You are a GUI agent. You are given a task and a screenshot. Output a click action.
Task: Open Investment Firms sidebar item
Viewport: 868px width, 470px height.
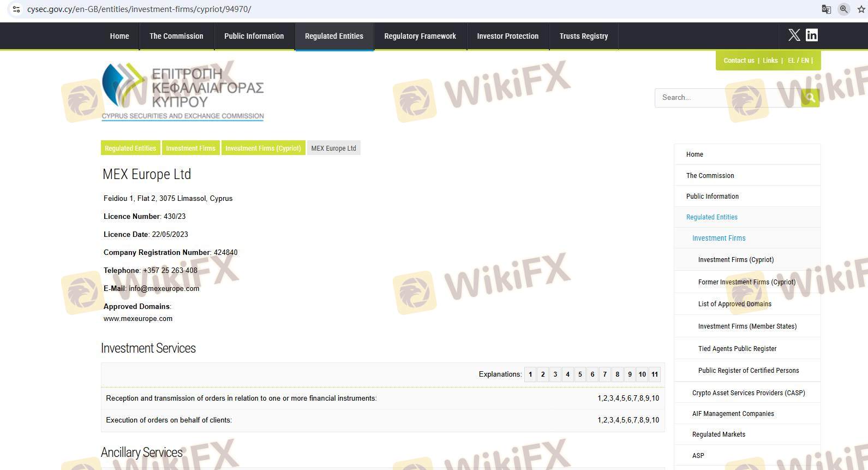pyautogui.click(x=747, y=238)
